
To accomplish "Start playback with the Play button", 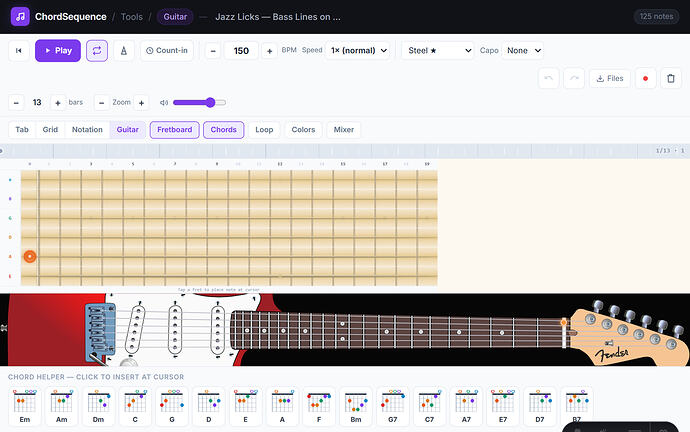I will 58,51.
